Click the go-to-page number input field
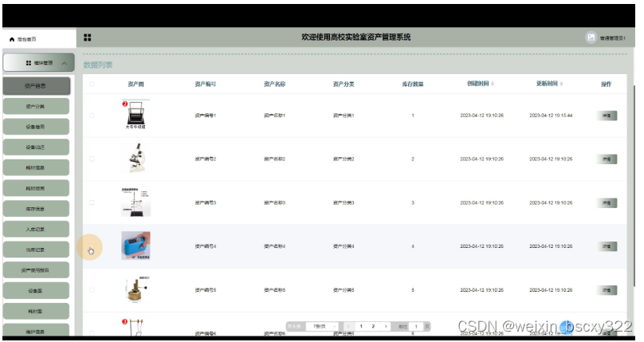The image size is (644, 342). click(416, 326)
